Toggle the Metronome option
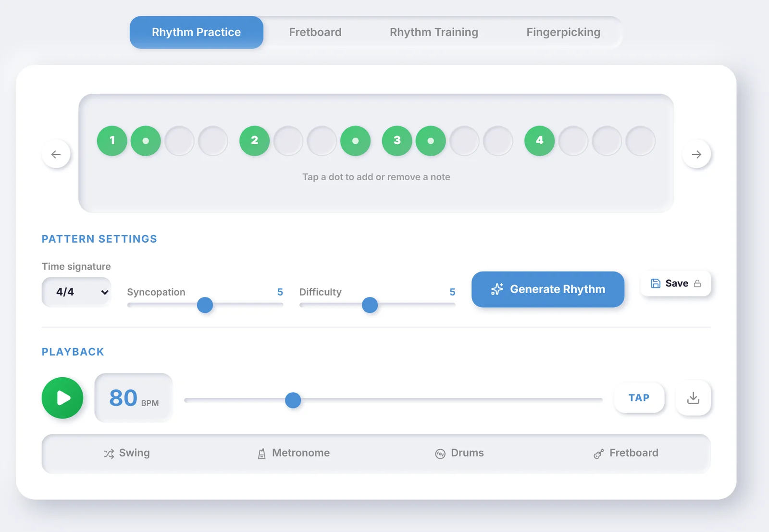This screenshot has width=769, height=532. (293, 453)
